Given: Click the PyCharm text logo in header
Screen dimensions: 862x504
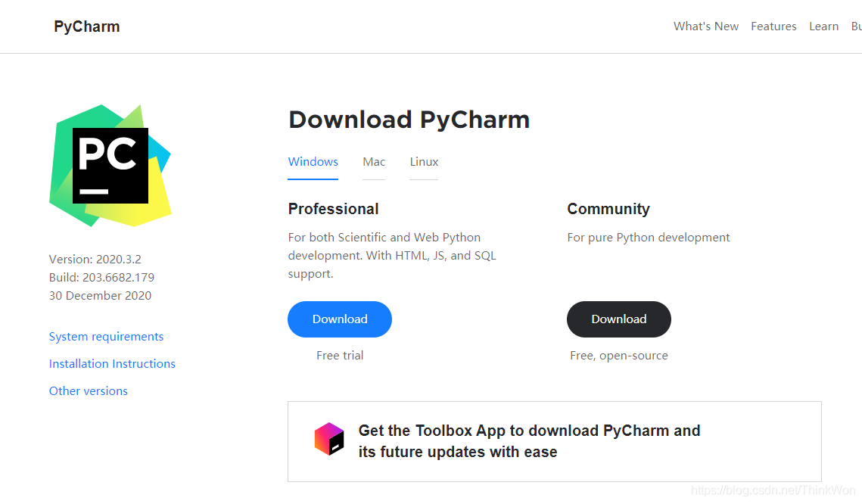Looking at the screenshot, I should 86,26.
